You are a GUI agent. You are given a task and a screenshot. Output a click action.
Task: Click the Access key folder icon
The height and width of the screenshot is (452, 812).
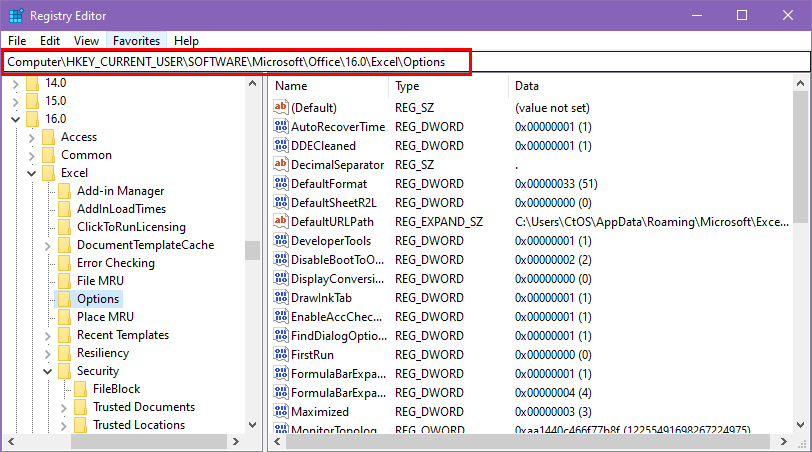(48, 137)
